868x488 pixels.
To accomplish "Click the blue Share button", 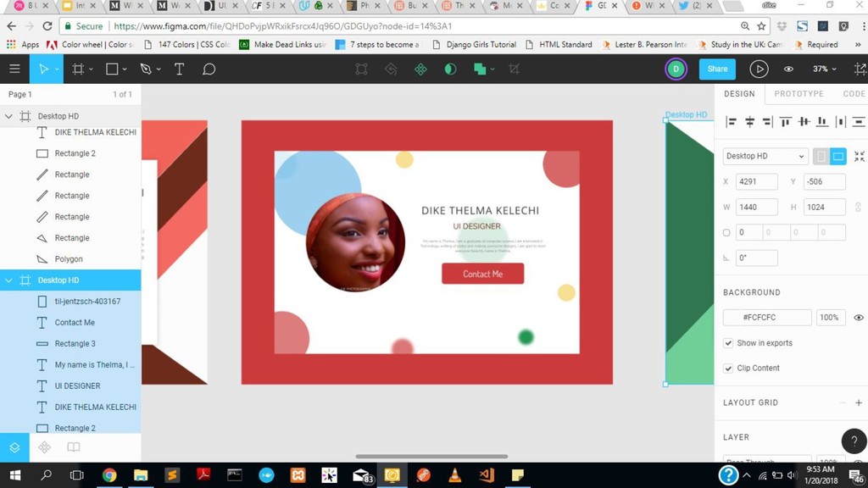I will pyautogui.click(x=717, y=69).
